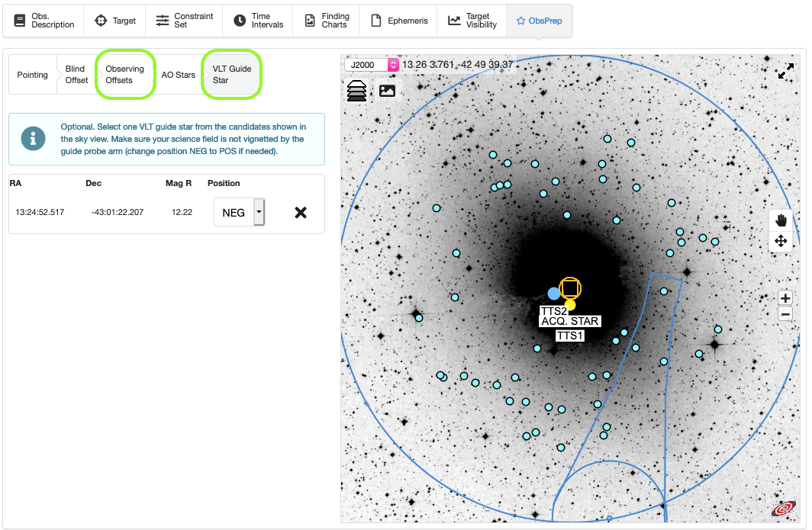Click the Target crosshair icon
Screen dimensions: 812x530
[101, 21]
